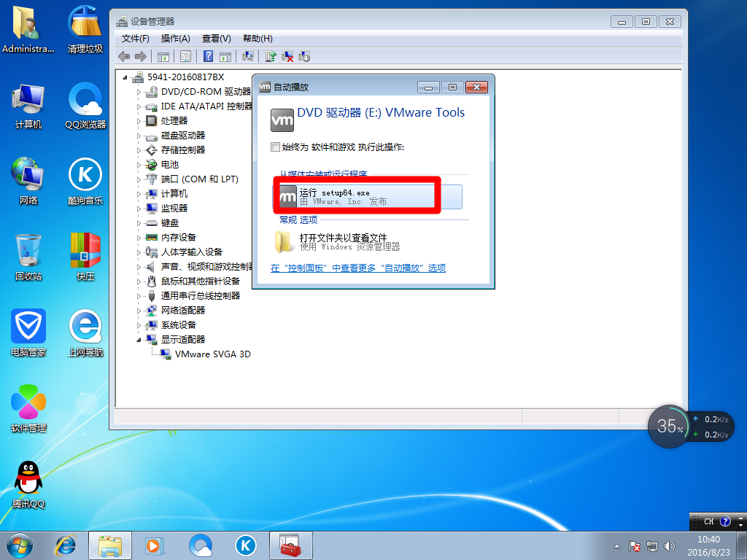Click the red toolbox Device Manager taskbar icon

[x=290, y=545]
